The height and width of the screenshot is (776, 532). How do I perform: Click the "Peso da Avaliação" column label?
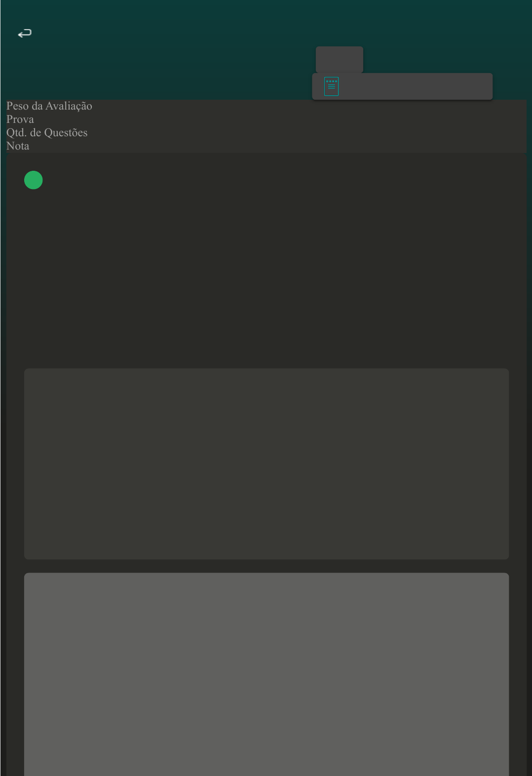(x=49, y=106)
